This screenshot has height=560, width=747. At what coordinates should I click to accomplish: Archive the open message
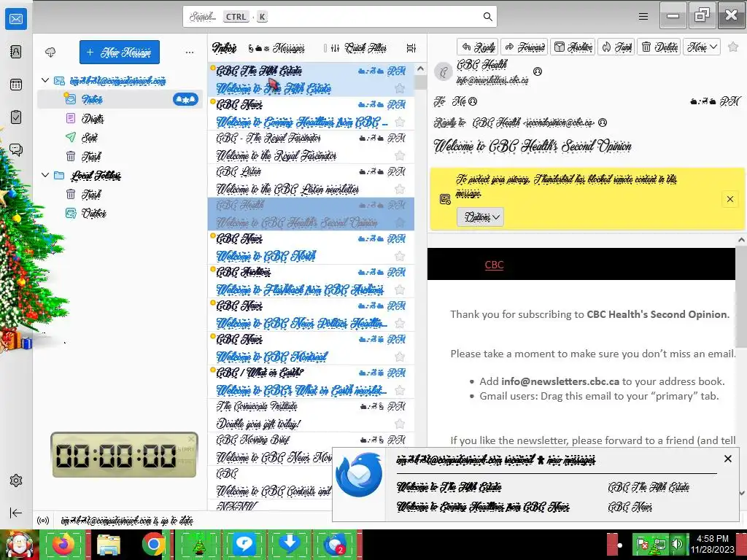(x=573, y=47)
